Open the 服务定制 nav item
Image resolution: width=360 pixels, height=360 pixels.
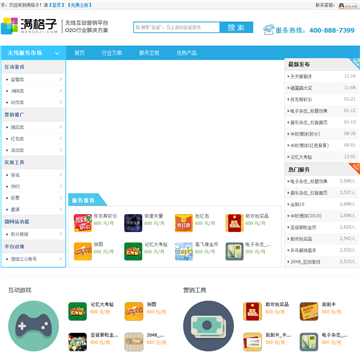point(149,53)
